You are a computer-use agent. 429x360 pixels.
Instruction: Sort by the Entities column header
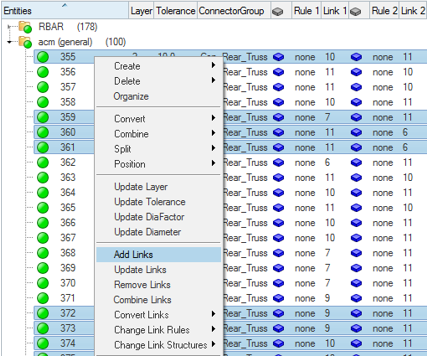click(x=65, y=11)
